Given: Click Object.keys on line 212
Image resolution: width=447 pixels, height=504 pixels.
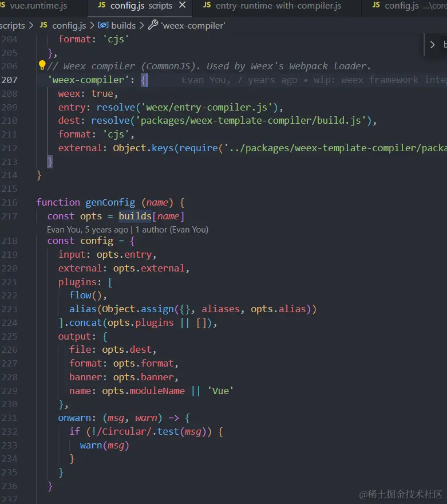Looking at the screenshot, I should pos(143,148).
